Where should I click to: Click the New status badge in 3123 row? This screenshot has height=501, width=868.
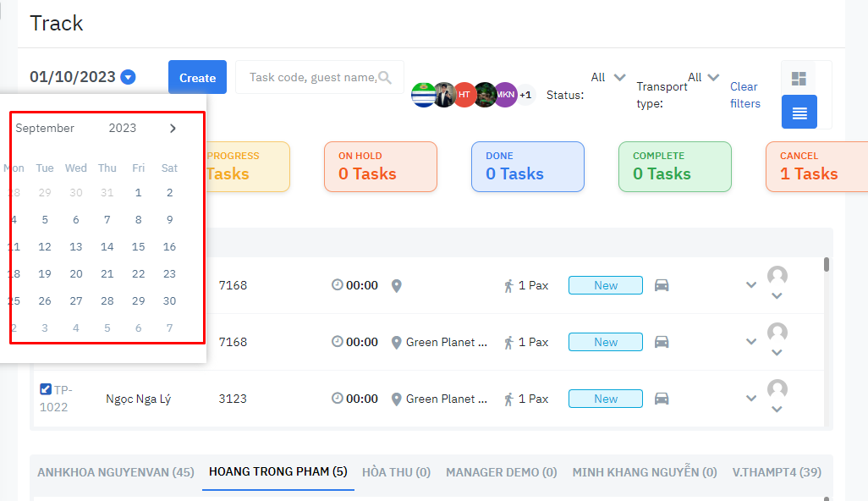coord(606,399)
